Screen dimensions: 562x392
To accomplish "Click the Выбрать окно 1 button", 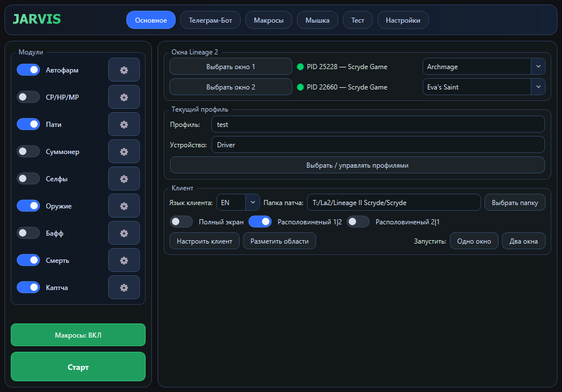I will (231, 67).
